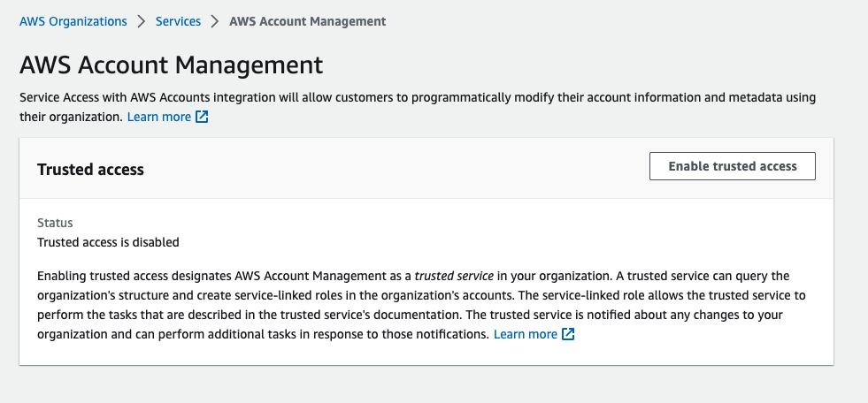
Task: Click the external link icon in Trusted access panel
Action: pos(569,334)
